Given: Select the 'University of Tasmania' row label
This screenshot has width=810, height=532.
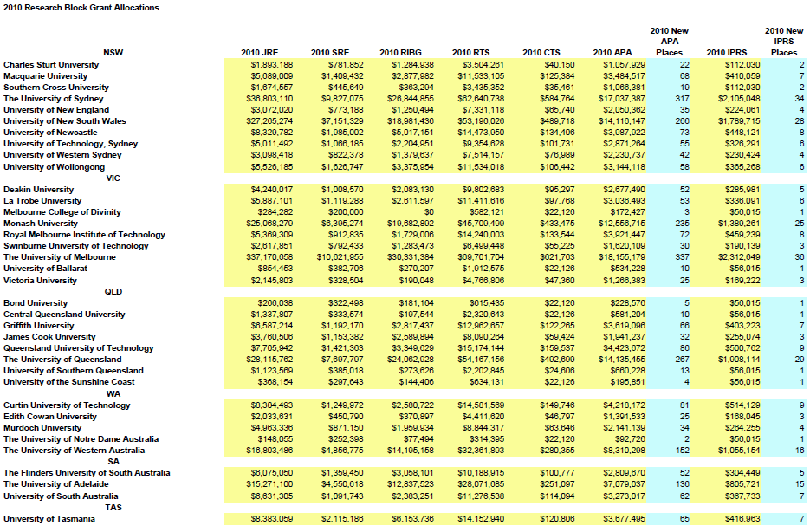Looking at the screenshot, I should point(49,520).
